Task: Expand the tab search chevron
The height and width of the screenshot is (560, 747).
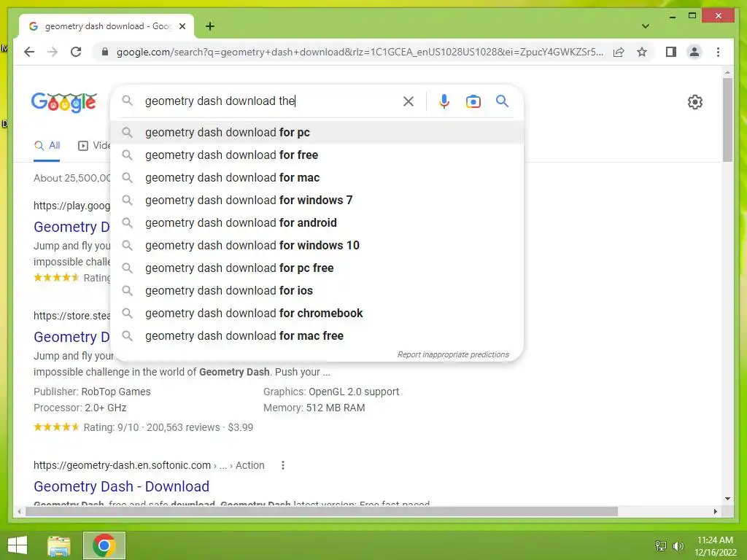Action: 646,26
